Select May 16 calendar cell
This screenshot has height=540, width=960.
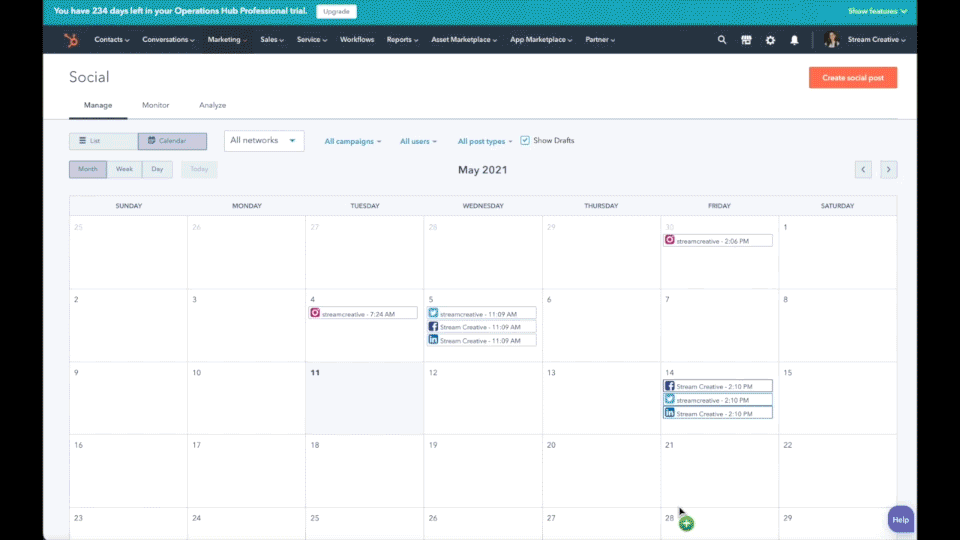click(x=129, y=471)
